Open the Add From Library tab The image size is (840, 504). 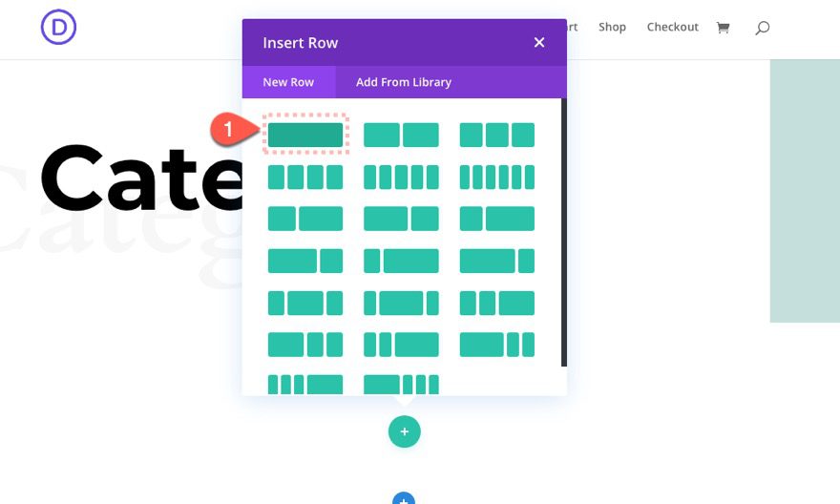coord(404,82)
